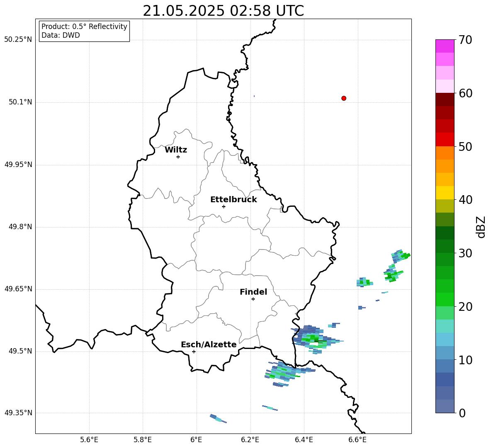The image size is (491, 448).
Task: Click the 40 tick label on colorbar
Action: point(465,200)
